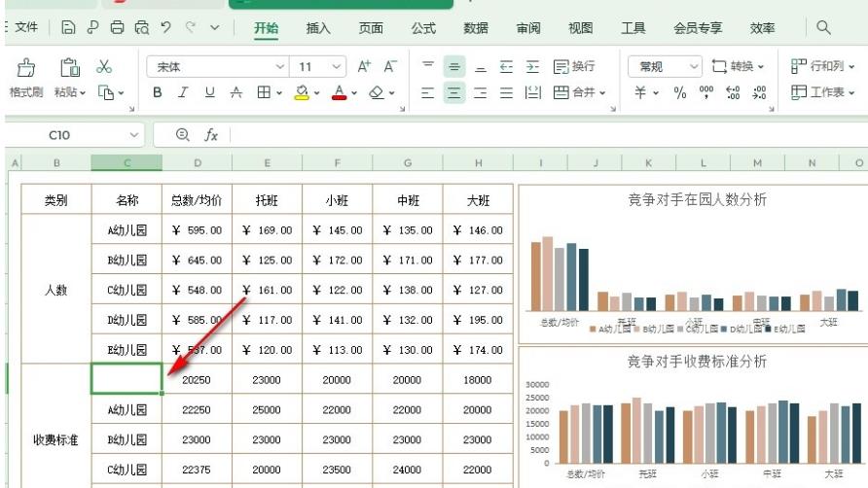The image size is (868, 488).
Task: Click the Save icon in quick toolbar
Action: click(68, 27)
